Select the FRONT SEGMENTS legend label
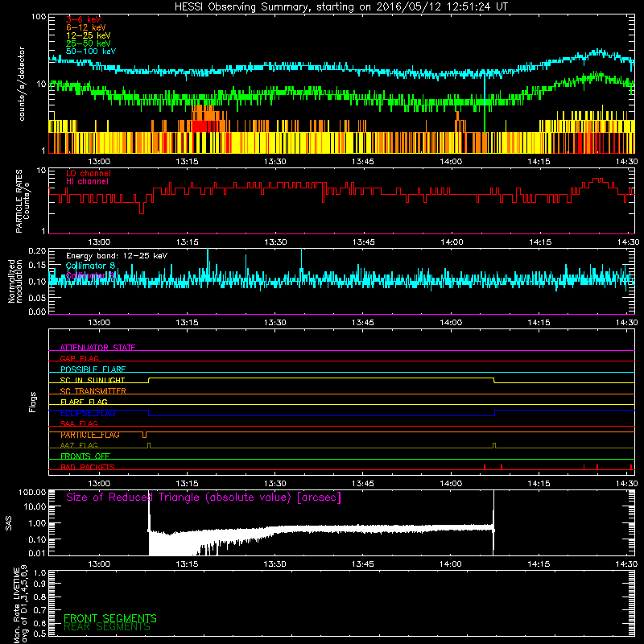 pyautogui.click(x=110, y=618)
